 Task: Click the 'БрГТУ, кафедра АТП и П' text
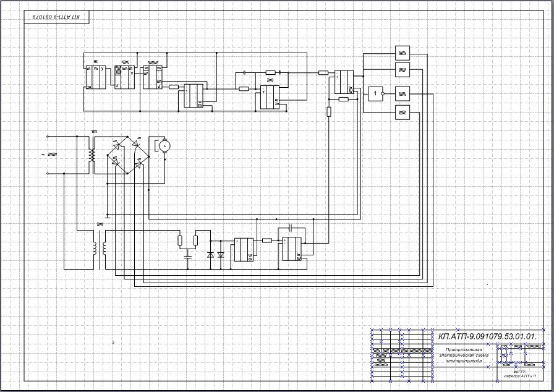pos(520,374)
